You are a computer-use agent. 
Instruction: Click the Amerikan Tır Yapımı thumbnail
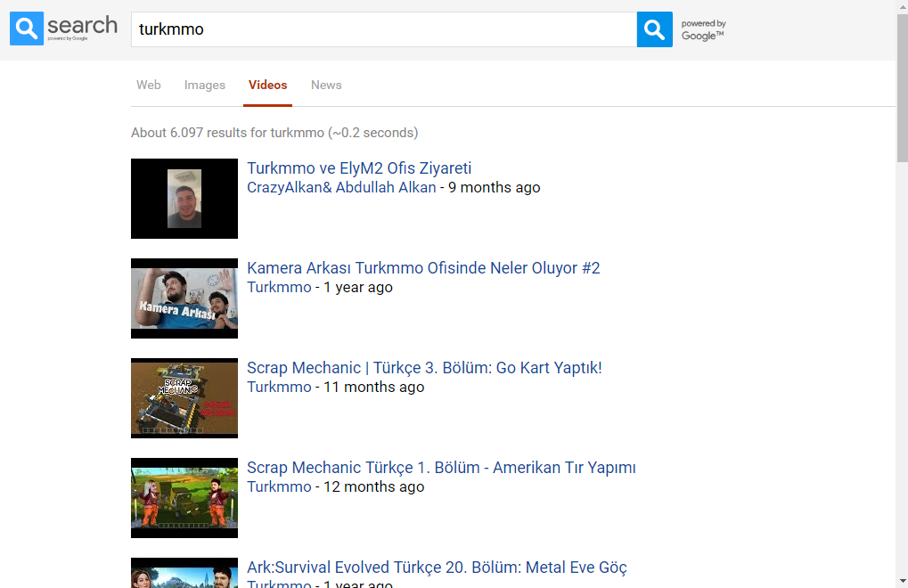coord(184,498)
